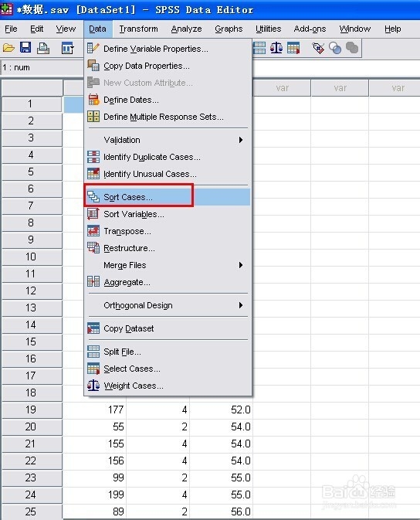Open the View menu
420x520 pixels.
(66, 29)
